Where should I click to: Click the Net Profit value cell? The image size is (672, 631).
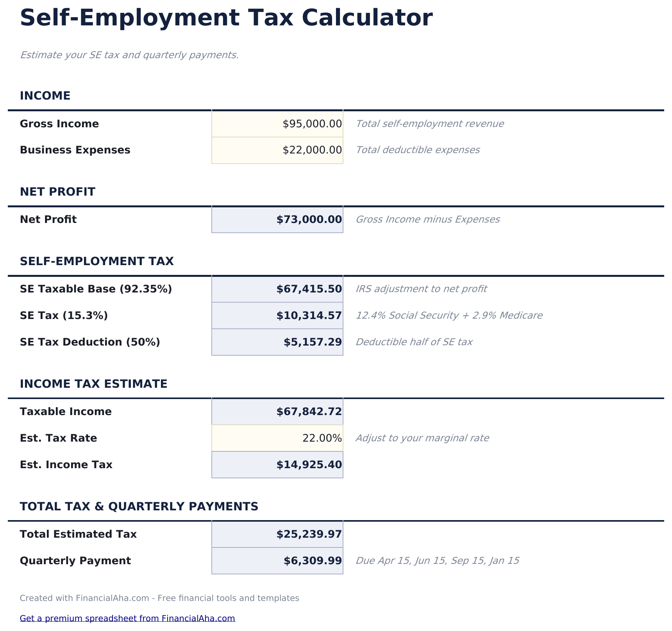pyautogui.click(x=277, y=219)
